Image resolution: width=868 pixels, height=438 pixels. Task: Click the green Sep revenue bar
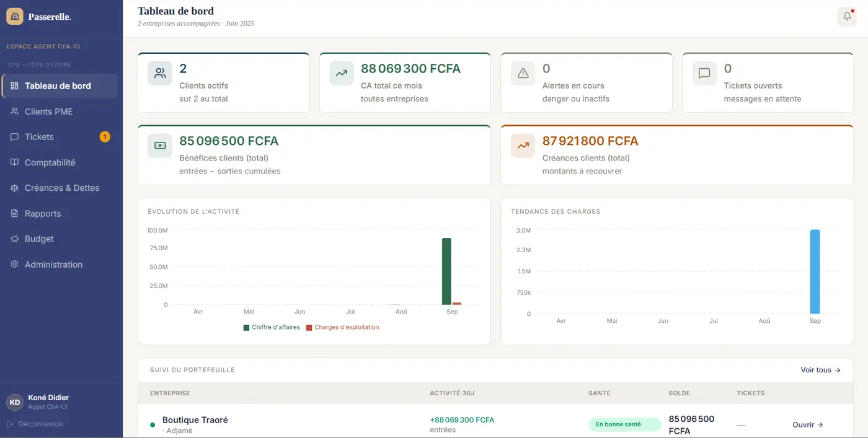tap(446, 271)
